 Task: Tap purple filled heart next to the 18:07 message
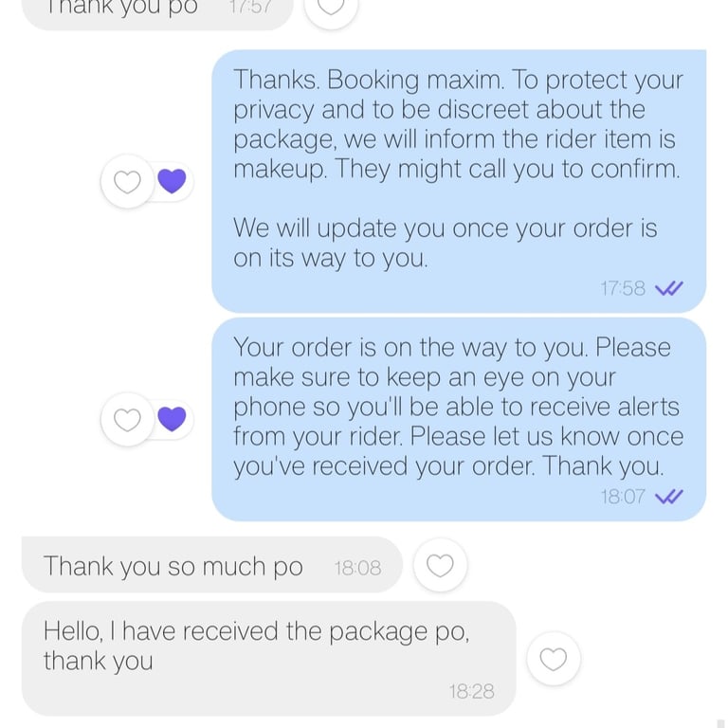coord(172,419)
